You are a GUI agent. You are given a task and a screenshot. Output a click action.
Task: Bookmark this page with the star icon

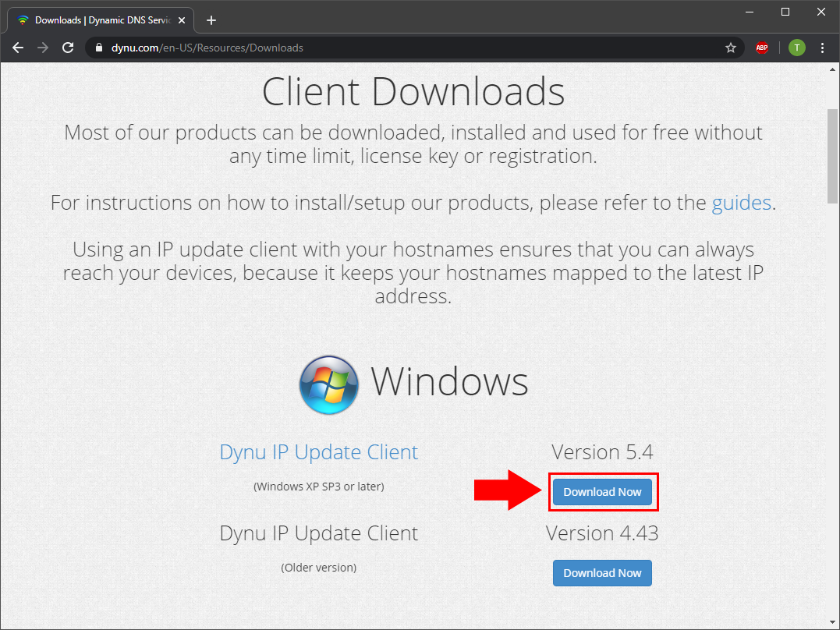(x=731, y=48)
